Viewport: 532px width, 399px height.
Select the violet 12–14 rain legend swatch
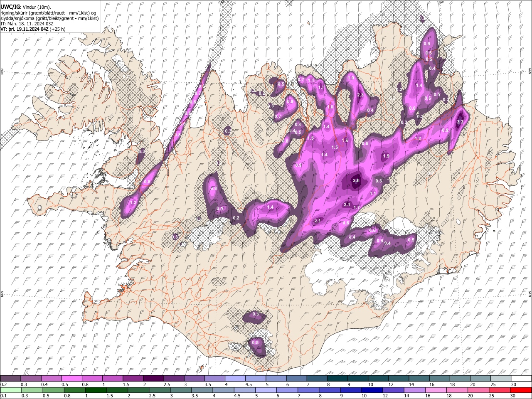point(393,390)
